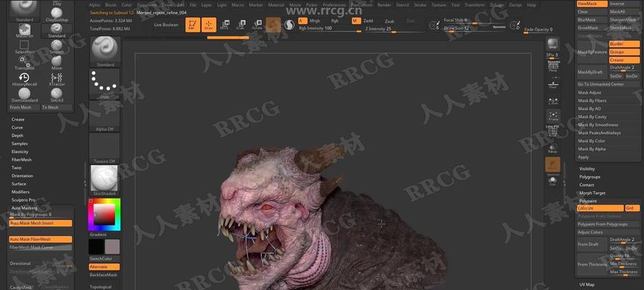Pick the DamStandard brush icon
Image resolution: width=644 pixels, height=290 pixels.
click(x=24, y=94)
